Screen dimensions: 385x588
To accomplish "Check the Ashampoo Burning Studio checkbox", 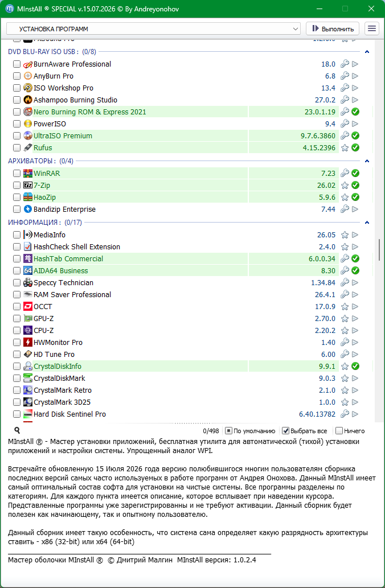I will (x=17, y=100).
